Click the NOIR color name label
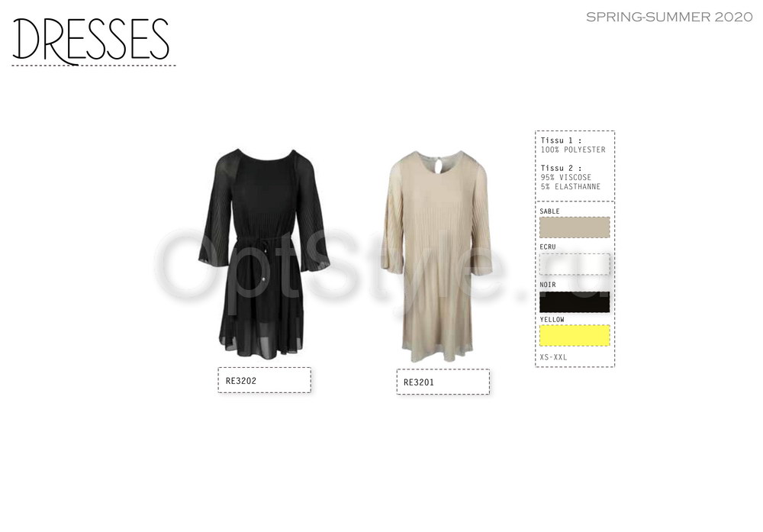 click(x=547, y=284)
